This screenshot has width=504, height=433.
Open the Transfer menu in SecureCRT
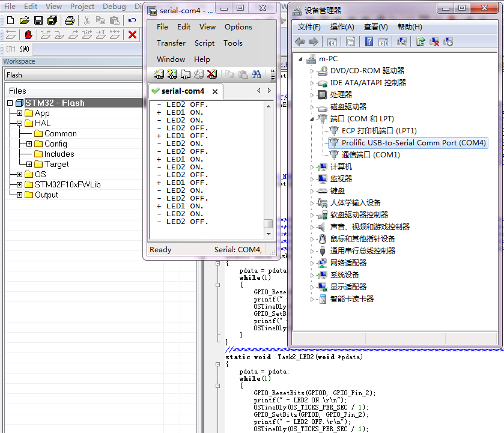click(171, 43)
